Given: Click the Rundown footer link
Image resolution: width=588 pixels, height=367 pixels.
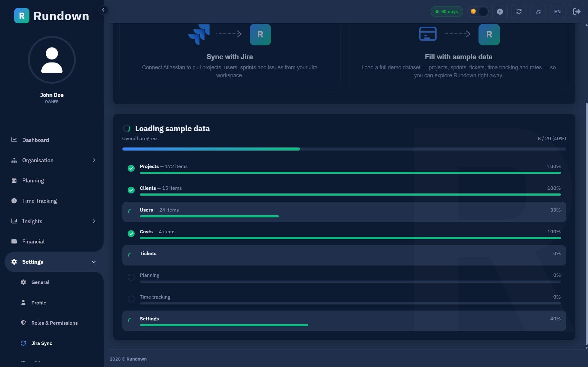Looking at the screenshot, I should pyautogui.click(x=136, y=359).
